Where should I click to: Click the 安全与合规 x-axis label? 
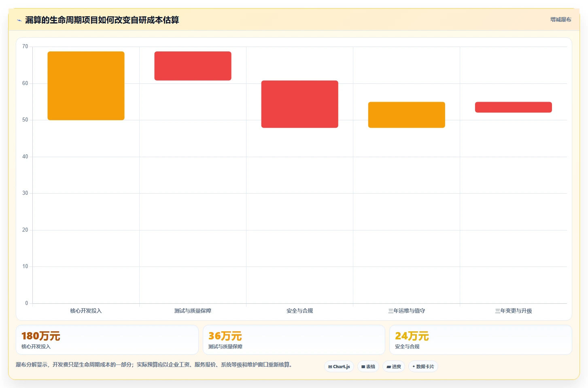(299, 311)
